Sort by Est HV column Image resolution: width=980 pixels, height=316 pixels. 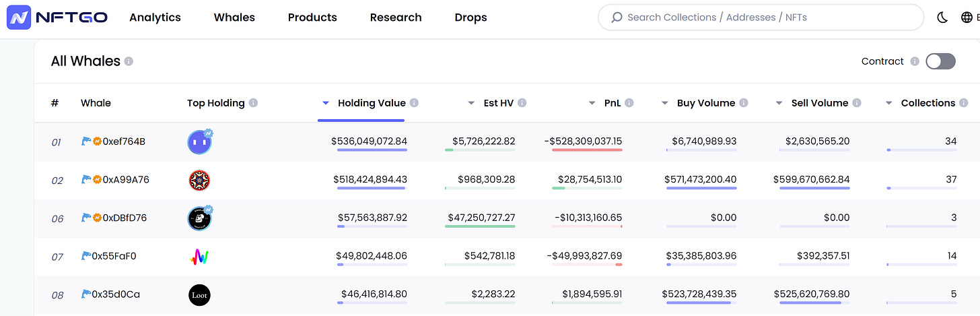click(499, 103)
